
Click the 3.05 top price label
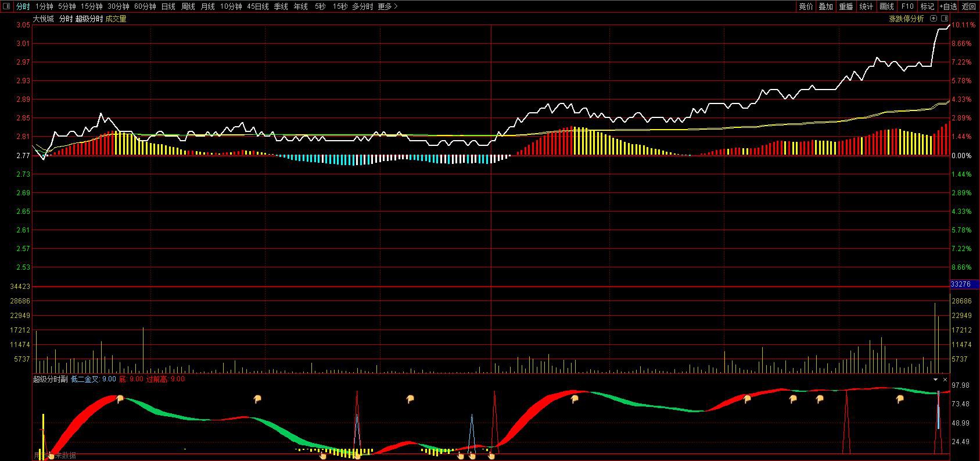coord(23,25)
